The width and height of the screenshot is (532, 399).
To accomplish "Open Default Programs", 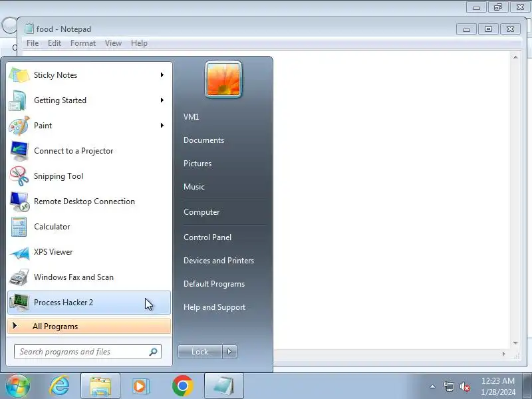I will pos(214,284).
